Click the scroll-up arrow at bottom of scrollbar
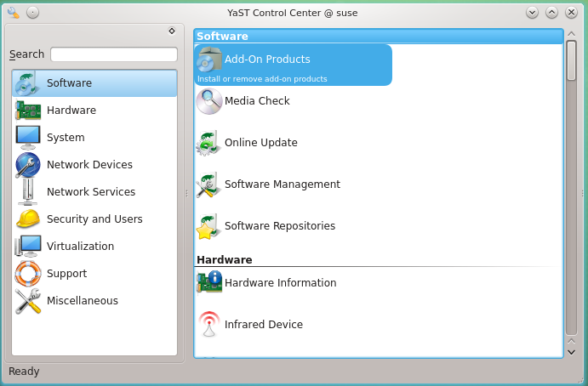Viewport: 588px width, 386px height. click(571, 342)
